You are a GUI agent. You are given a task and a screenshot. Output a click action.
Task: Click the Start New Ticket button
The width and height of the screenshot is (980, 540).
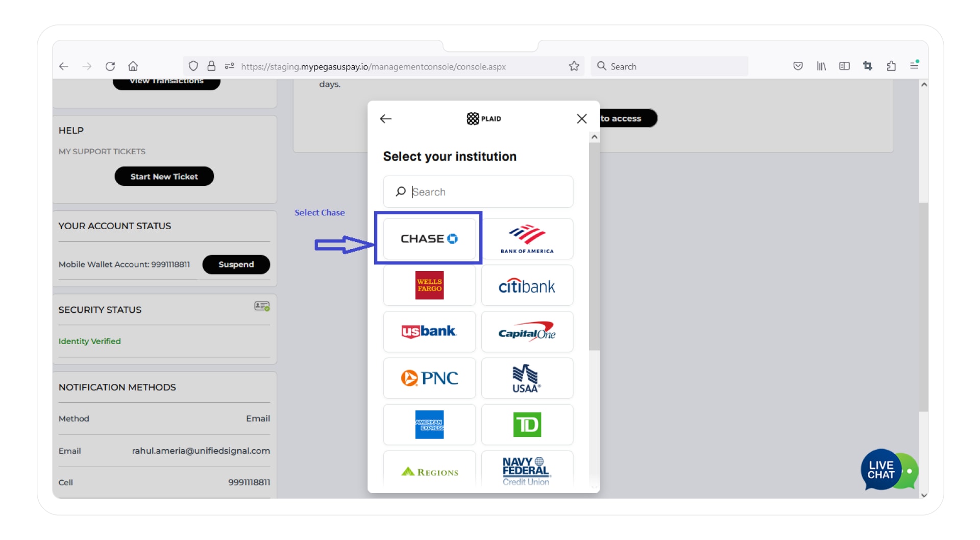(x=164, y=177)
